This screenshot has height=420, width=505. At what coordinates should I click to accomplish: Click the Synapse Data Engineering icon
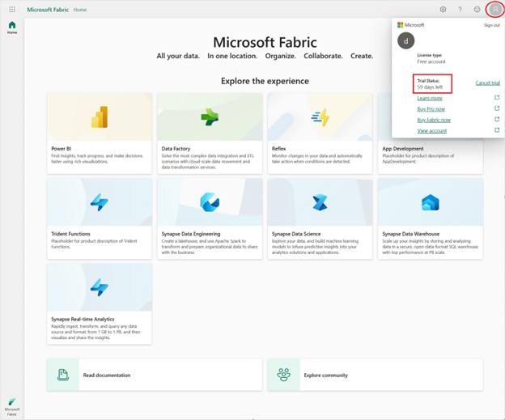210,202
